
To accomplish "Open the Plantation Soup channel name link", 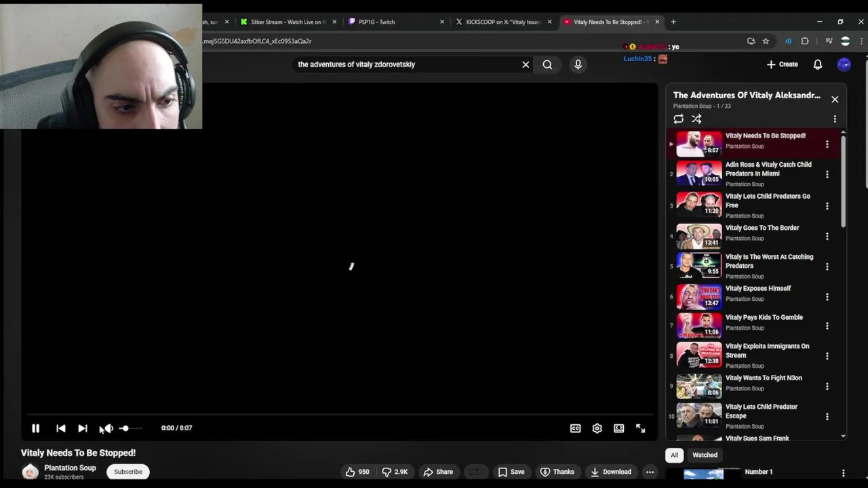I will [x=70, y=468].
